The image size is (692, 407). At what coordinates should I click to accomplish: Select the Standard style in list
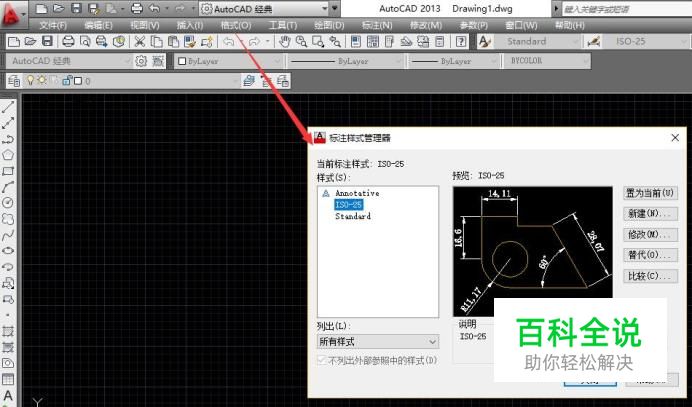(353, 216)
